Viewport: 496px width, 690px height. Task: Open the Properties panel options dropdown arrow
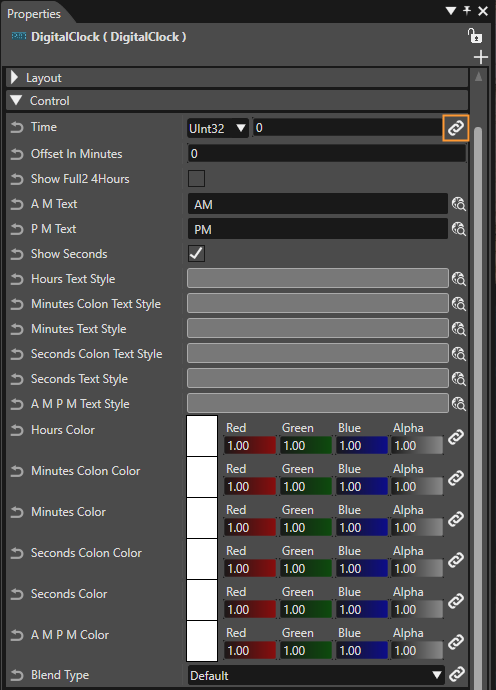pos(451,11)
